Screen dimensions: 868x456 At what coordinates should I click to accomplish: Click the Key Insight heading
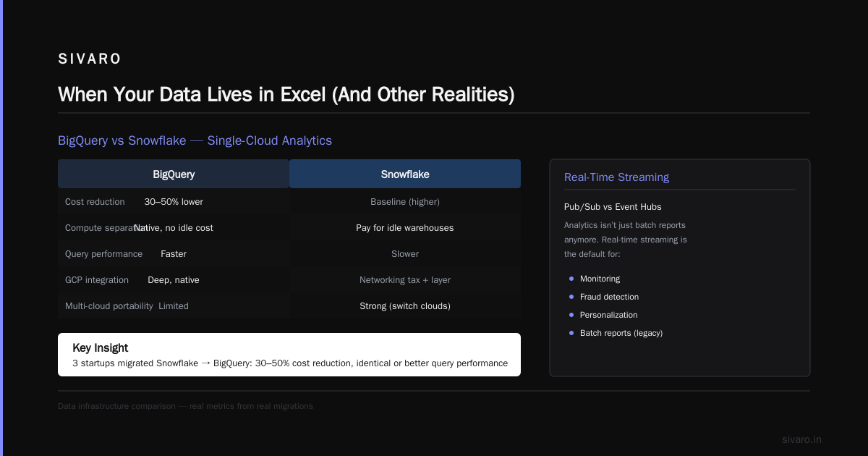[101, 348]
